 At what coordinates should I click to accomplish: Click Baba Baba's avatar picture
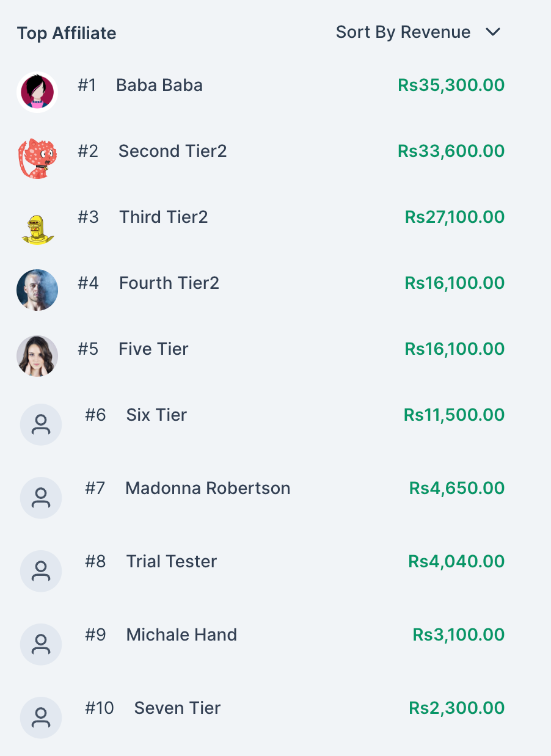(x=37, y=92)
